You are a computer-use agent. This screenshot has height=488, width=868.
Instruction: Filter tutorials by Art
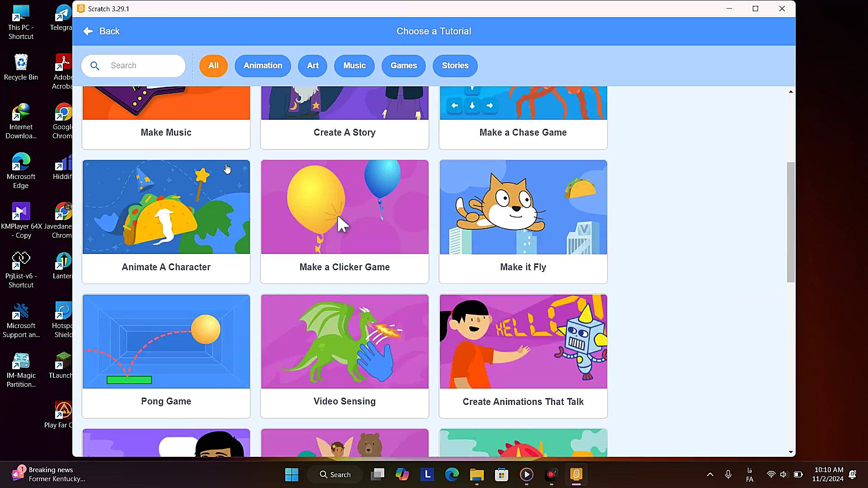(312, 66)
